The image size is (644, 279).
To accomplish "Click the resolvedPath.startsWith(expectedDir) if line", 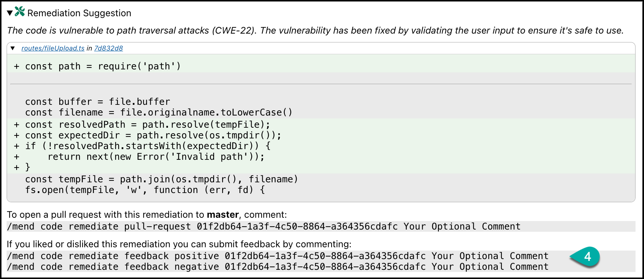I will tap(147, 146).
